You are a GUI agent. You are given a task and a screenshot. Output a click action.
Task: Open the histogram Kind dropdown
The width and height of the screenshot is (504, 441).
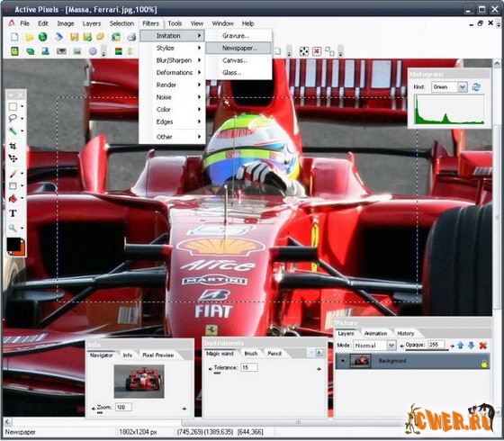(x=463, y=86)
